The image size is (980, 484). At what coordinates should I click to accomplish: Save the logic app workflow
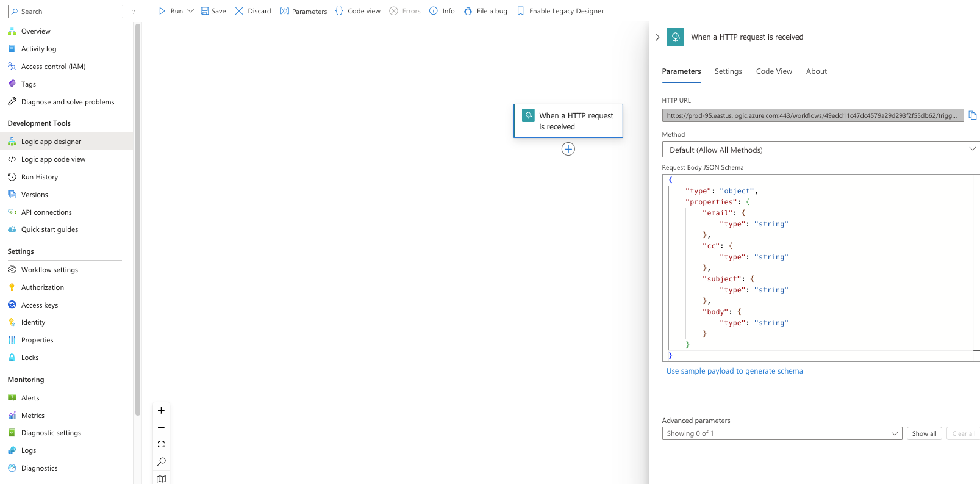tap(213, 11)
